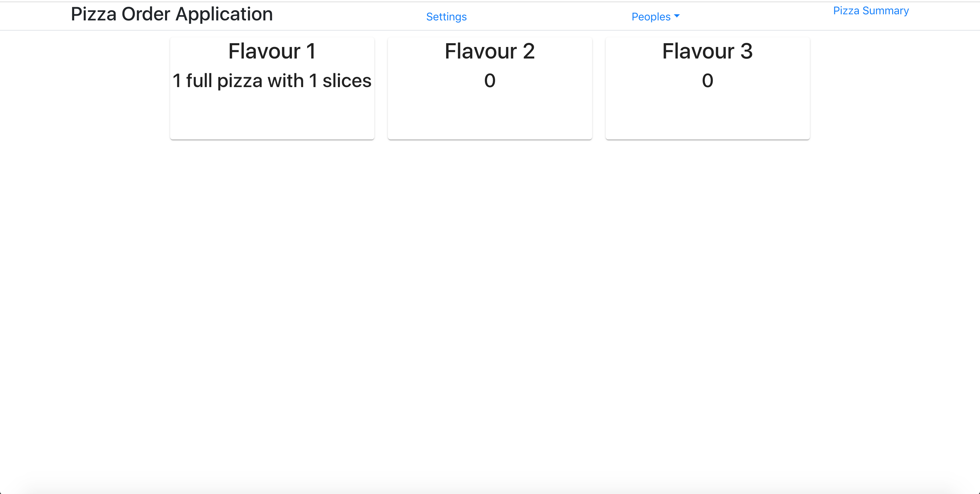Click the Flavour 1 heading
The image size is (980, 494).
[x=272, y=51]
